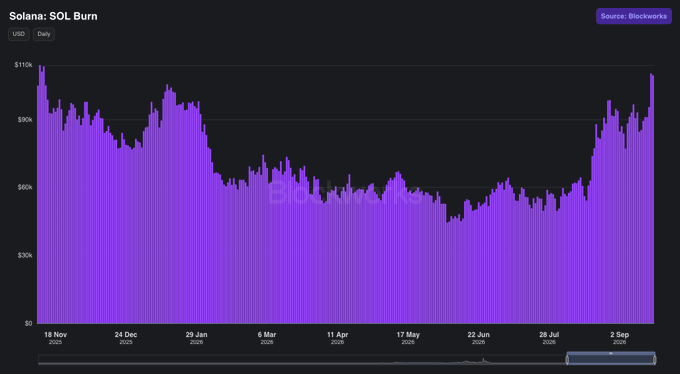Click the 6 Mar 2026 x-axis label

pos(267,338)
